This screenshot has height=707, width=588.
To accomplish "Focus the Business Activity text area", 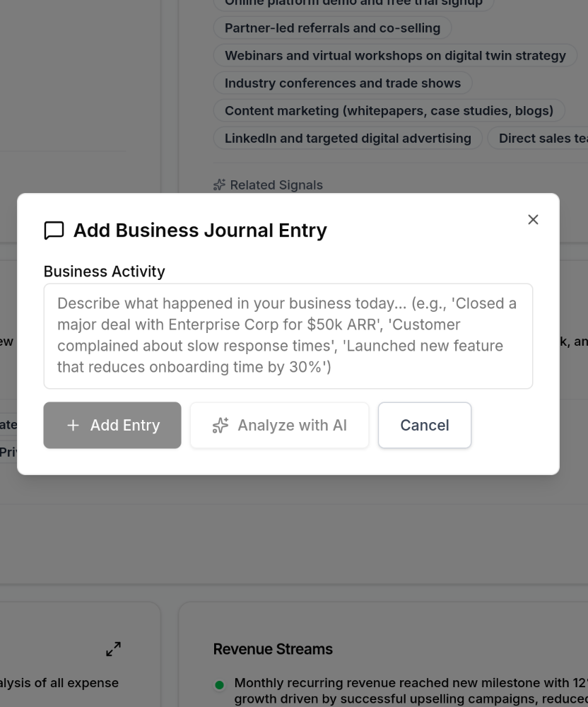I will (288, 335).
